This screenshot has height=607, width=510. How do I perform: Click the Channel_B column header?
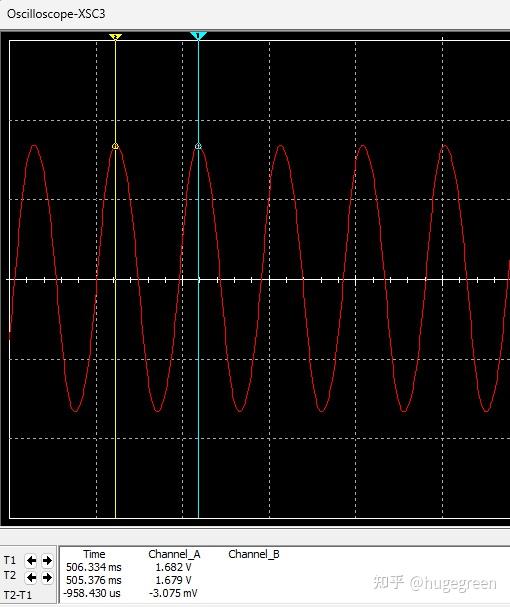point(254,554)
